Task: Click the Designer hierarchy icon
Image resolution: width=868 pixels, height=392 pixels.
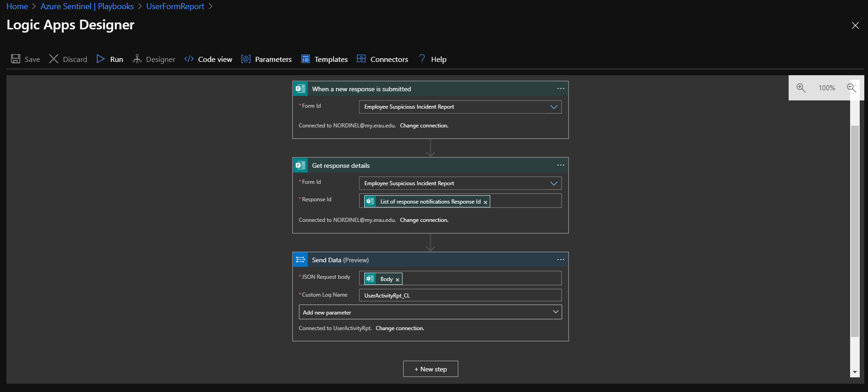Action: coord(137,59)
